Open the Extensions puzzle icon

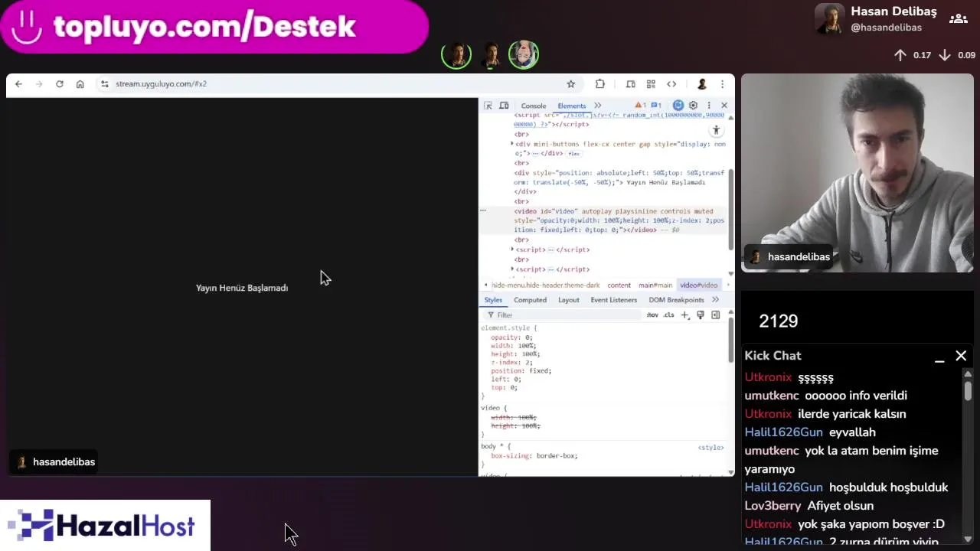(600, 84)
